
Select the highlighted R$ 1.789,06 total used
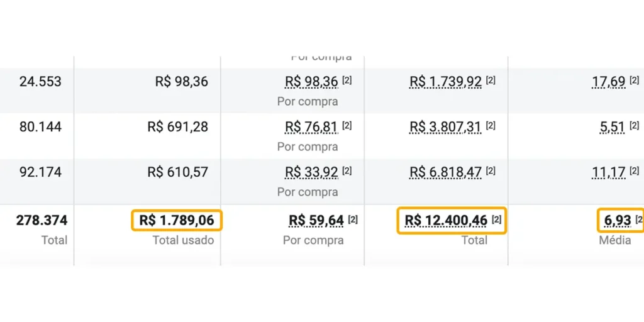click(x=177, y=221)
